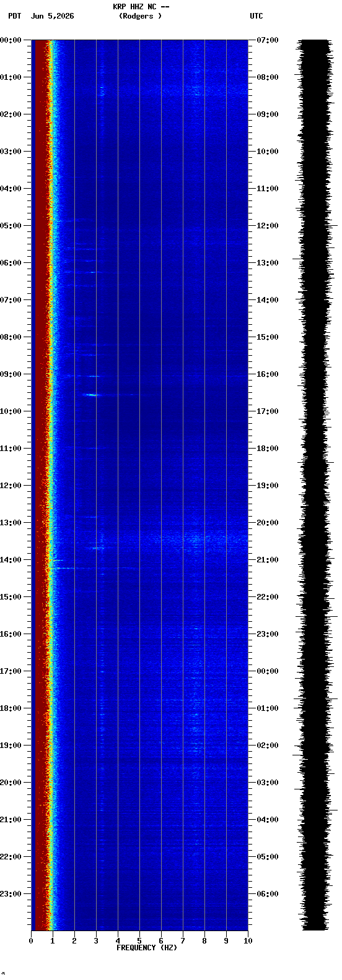Image resolution: width=342 pixels, height=980 pixels.
Task: Click the PDT '09:00' time label
Action: point(11,374)
